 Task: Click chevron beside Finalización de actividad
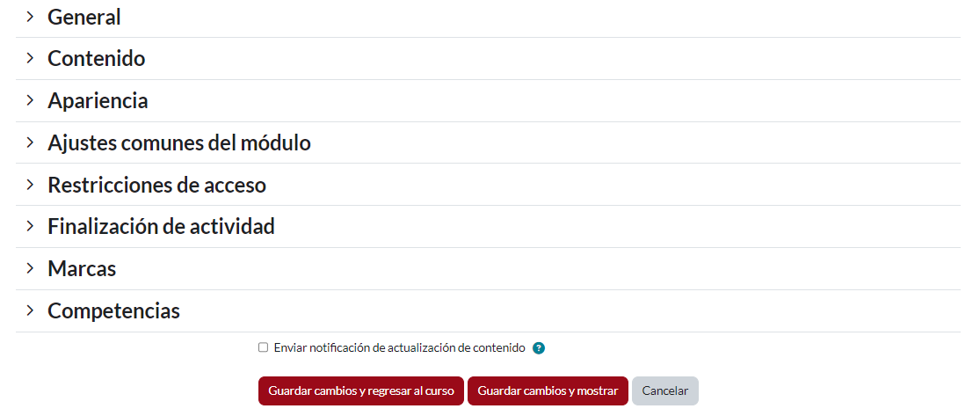pos(30,226)
